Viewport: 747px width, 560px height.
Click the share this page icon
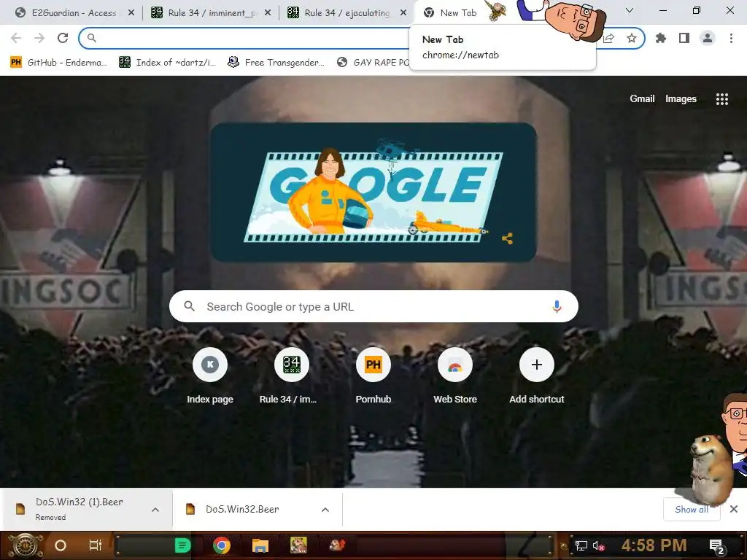click(x=608, y=38)
